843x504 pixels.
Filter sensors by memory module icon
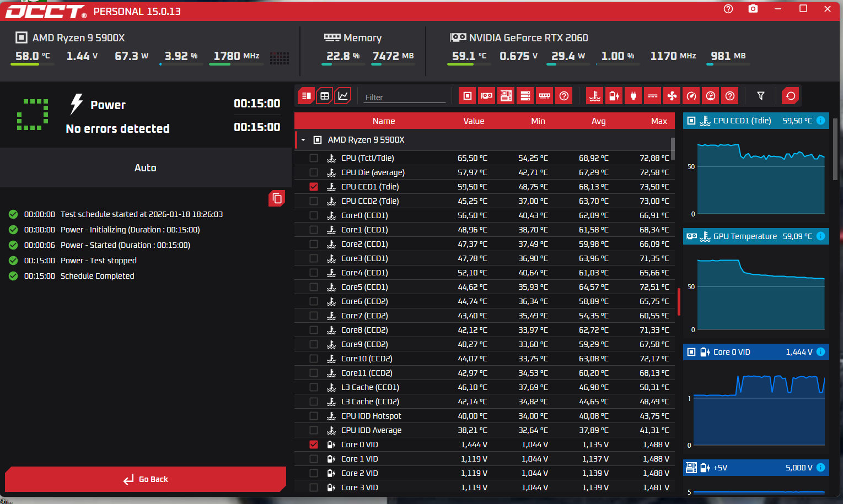(545, 96)
